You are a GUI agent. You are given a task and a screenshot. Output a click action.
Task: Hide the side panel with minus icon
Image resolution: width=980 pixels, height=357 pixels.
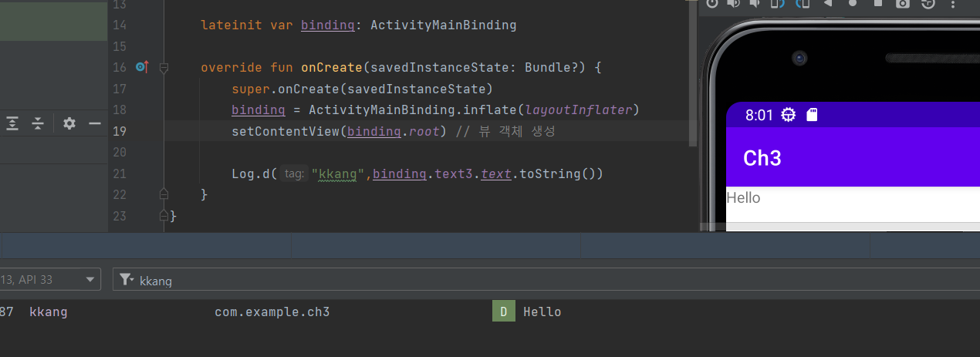click(x=95, y=123)
